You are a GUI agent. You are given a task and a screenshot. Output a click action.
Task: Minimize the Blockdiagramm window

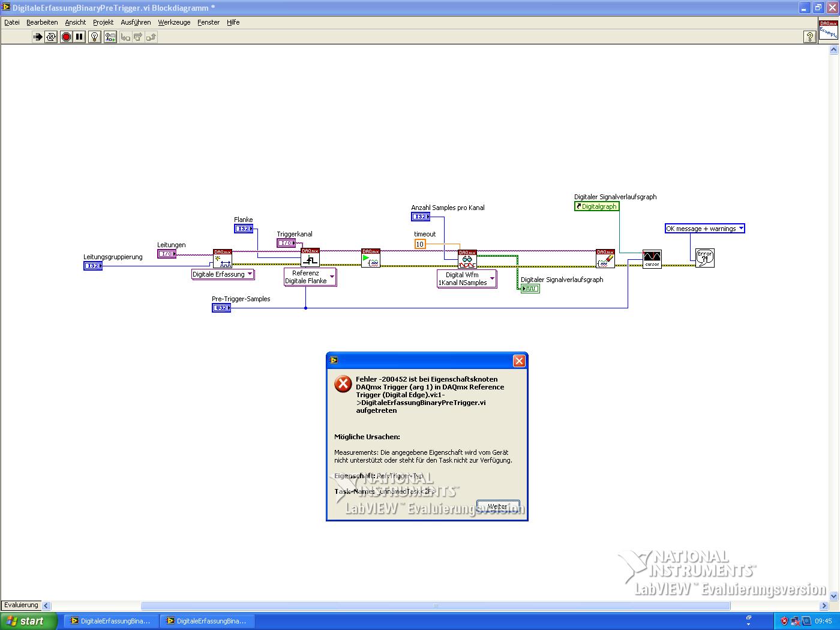[x=805, y=8]
